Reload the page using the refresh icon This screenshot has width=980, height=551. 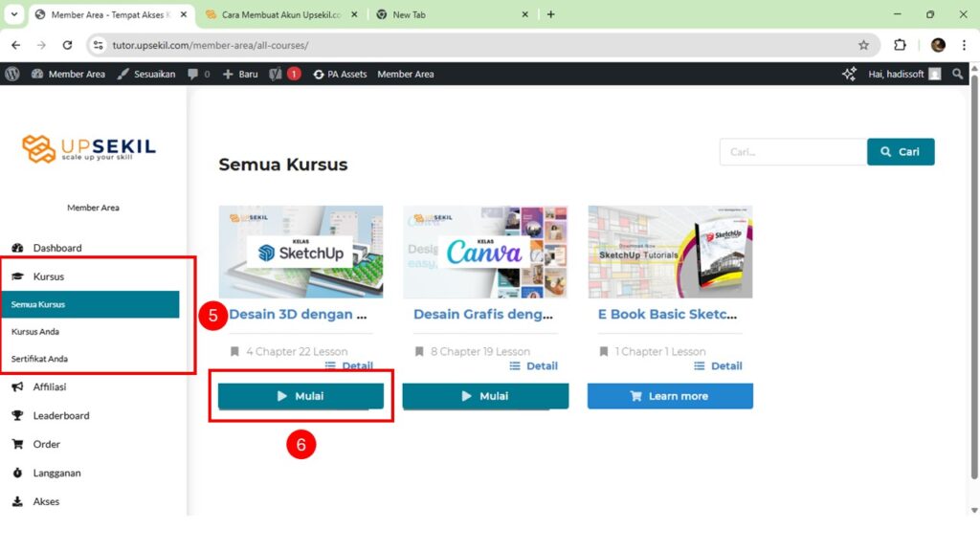pos(67,45)
